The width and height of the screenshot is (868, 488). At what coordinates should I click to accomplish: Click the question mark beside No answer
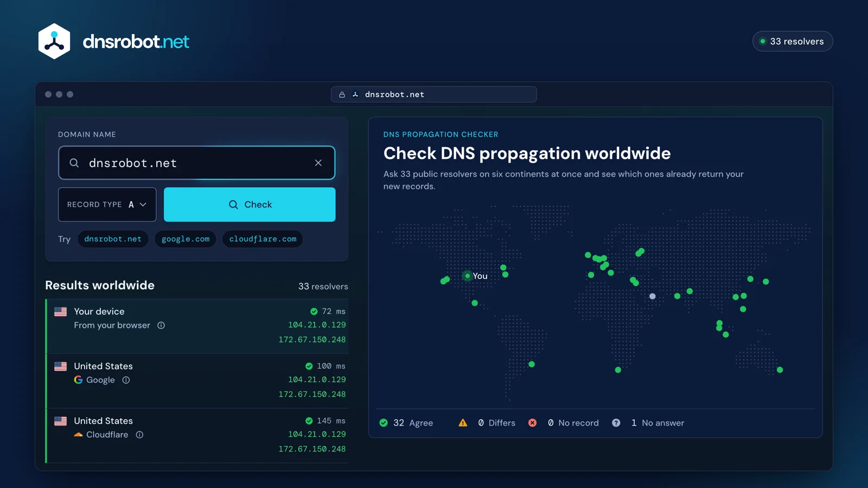pyautogui.click(x=616, y=423)
